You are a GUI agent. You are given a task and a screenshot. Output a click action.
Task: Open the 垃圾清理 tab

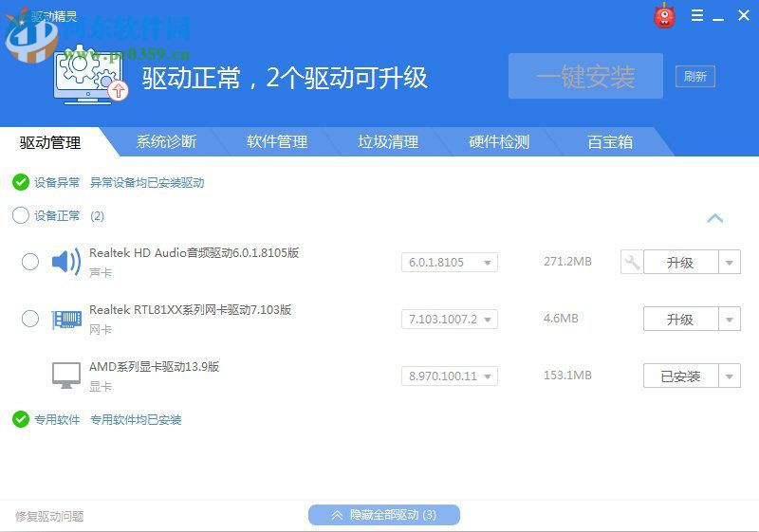[x=388, y=141]
